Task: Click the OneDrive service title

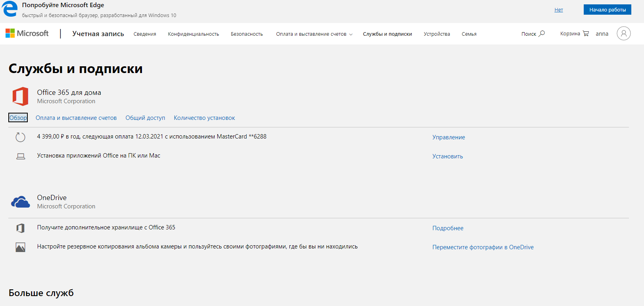Action: [x=52, y=198]
